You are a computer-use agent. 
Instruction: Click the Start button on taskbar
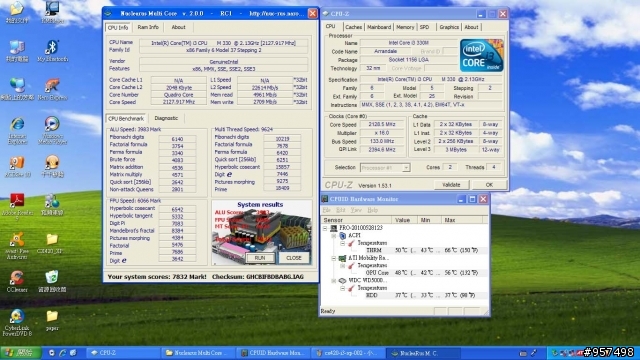pyautogui.click(x=20, y=353)
